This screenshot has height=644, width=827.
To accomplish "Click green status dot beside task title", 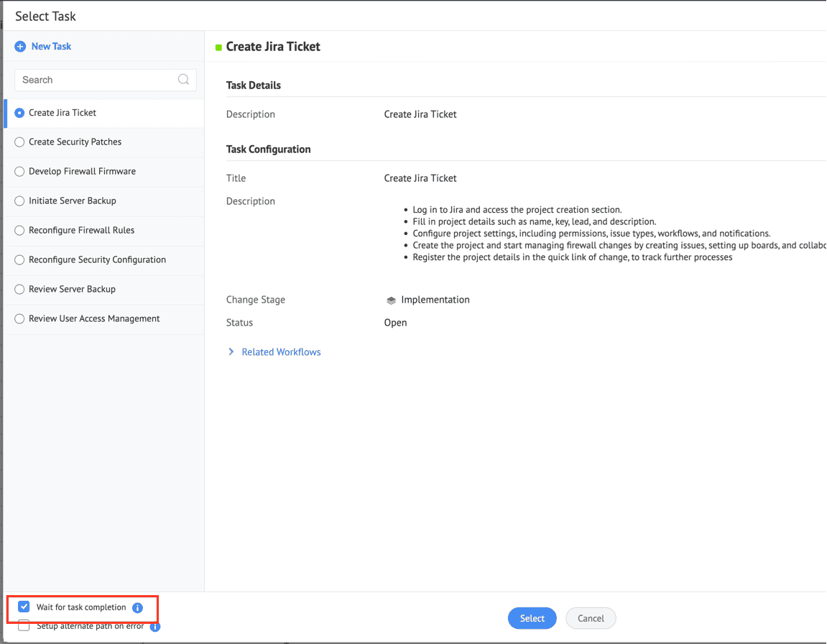I will (x=218, y=47).
